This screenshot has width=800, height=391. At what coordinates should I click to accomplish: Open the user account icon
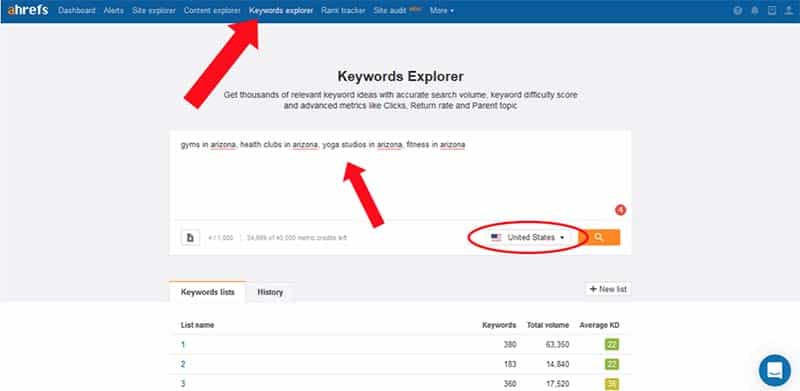(x=789, y=10)
